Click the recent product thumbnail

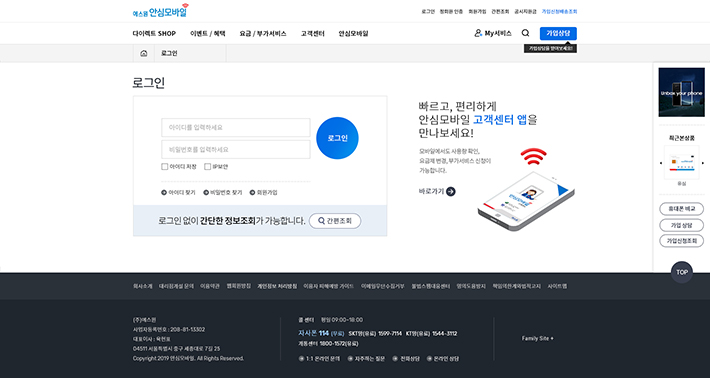pyautogui.click(x=681, y=163)
